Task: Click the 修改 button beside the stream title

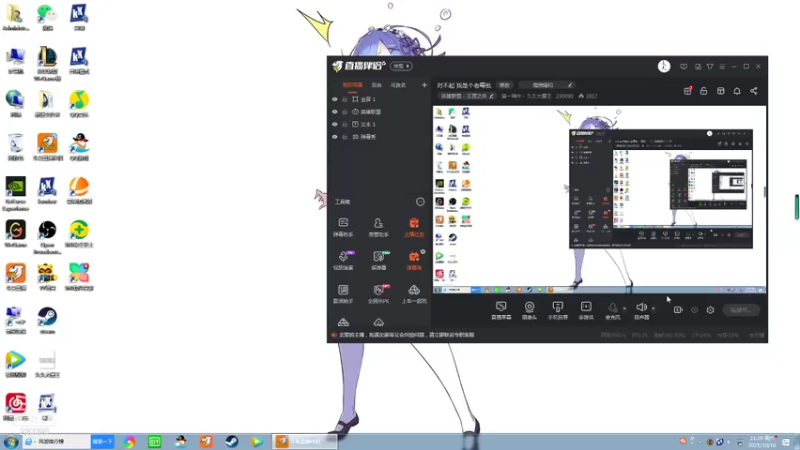Action: (505, 85)
